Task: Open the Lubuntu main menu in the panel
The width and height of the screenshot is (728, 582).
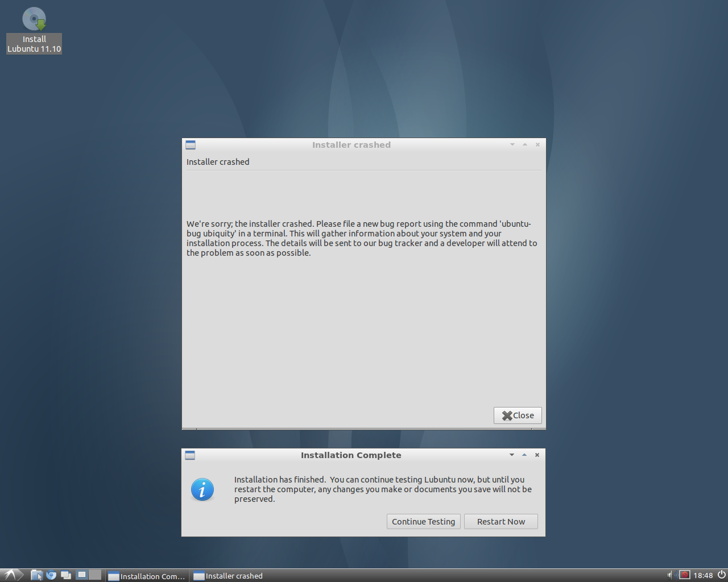Action: [x=11, y=575]
